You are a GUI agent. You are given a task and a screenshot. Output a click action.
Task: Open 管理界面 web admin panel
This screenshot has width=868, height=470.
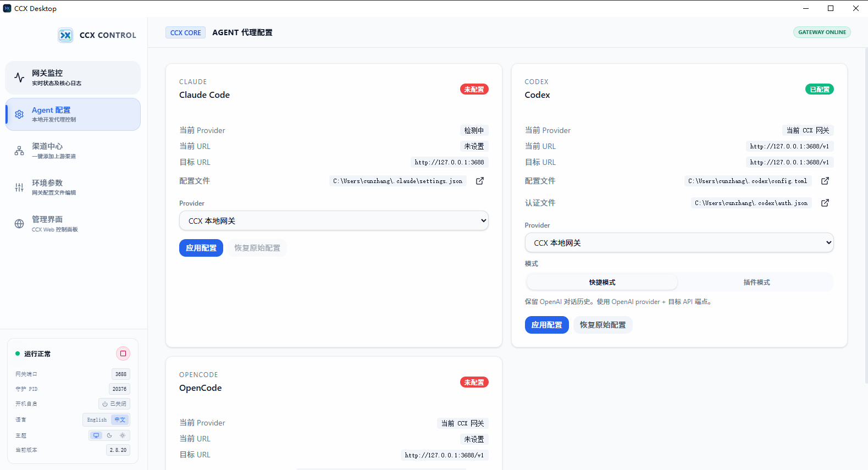(x=73, y=224)
